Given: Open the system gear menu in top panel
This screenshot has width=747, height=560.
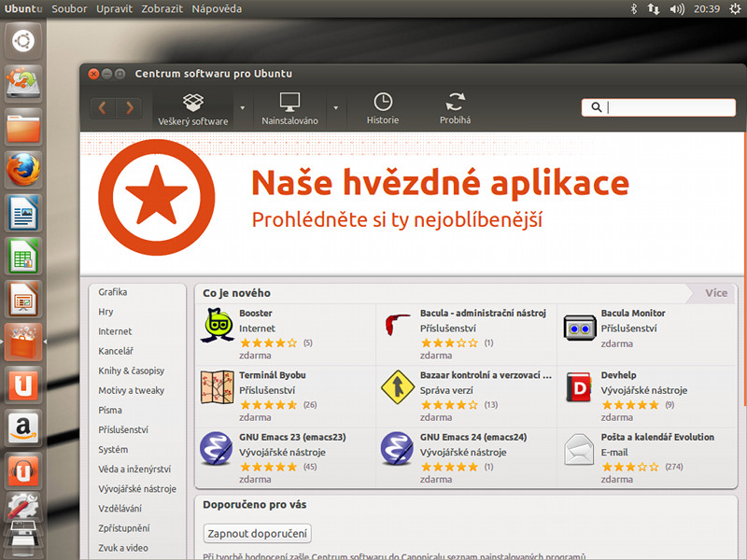Looking at the screenshot, I should (735, 8).
